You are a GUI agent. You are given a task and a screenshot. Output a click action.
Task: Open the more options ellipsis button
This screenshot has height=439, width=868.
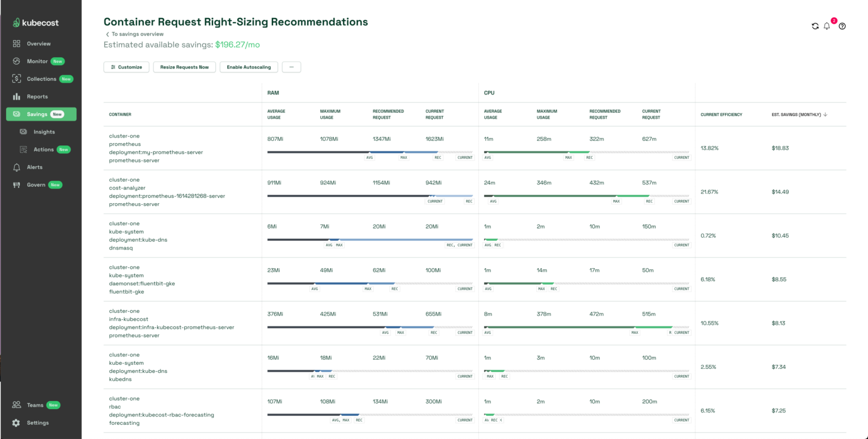click(x=292, y=67)
